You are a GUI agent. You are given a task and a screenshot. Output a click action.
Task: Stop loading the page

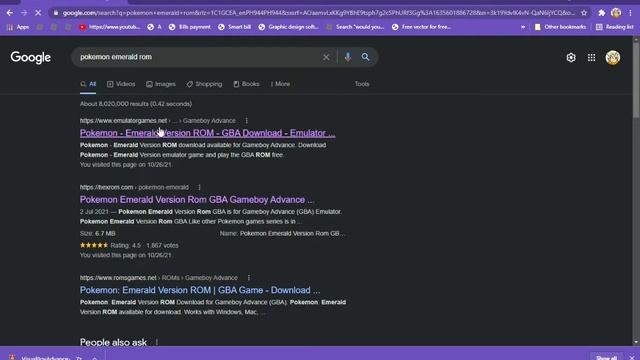pyautogui.click(x=38, y=13)
